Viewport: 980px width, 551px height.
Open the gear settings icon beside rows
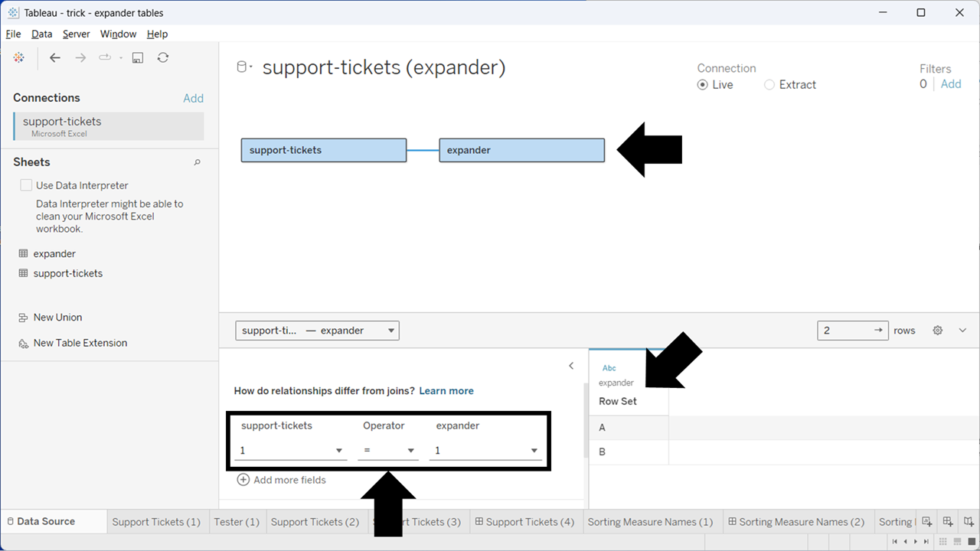point(937,331)
